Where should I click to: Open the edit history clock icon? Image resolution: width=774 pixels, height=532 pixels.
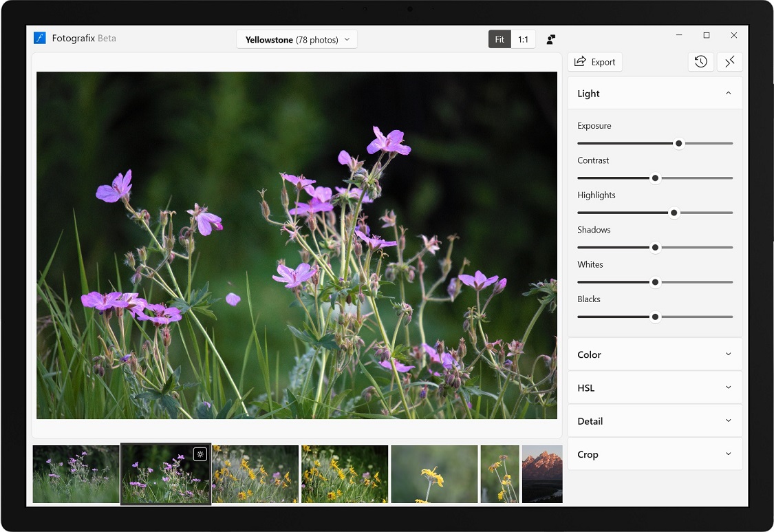tap(701, 62)
